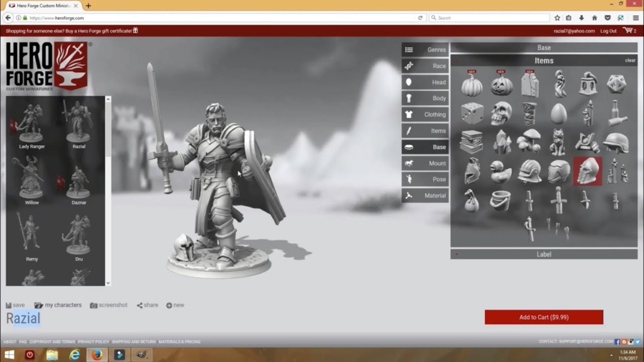Open the FAQ footer link
Screen dimensions: 644x362
click(x=23, y=341)
